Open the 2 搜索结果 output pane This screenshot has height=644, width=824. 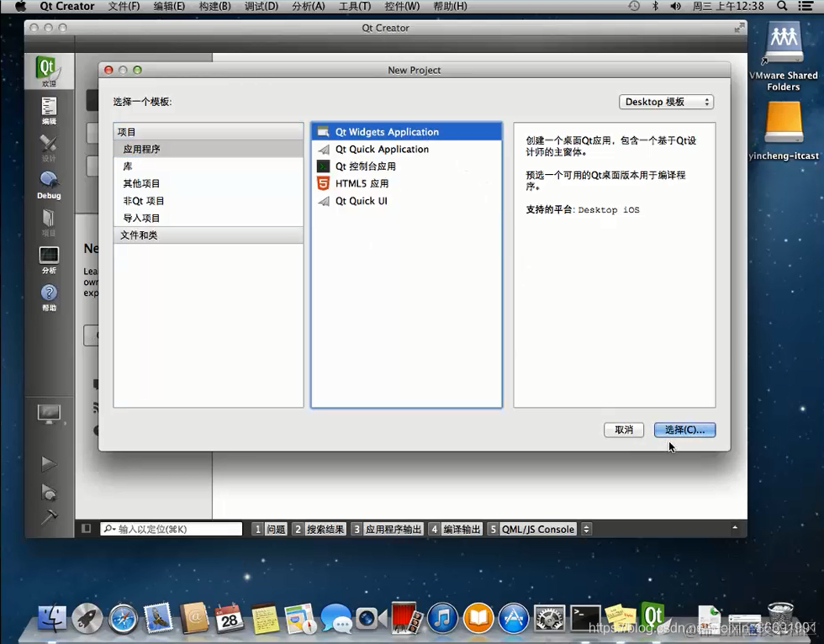pyautogui.click(x=319, y=529)
